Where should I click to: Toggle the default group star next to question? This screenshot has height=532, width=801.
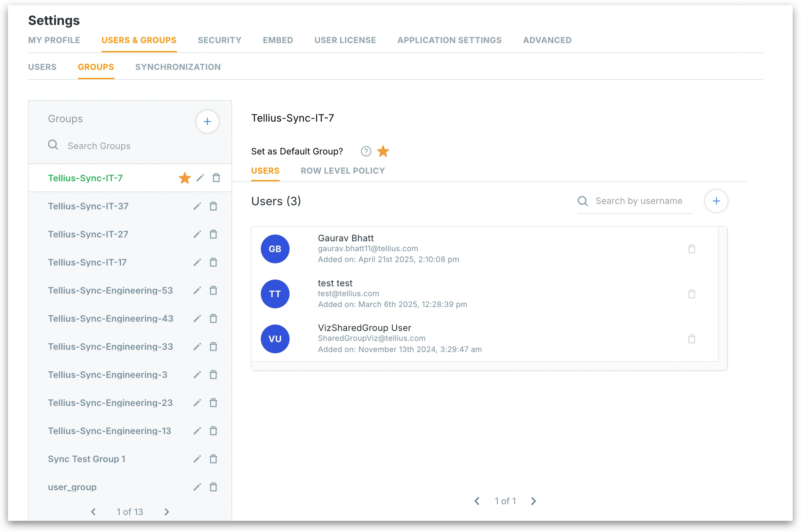click(383, 151)
